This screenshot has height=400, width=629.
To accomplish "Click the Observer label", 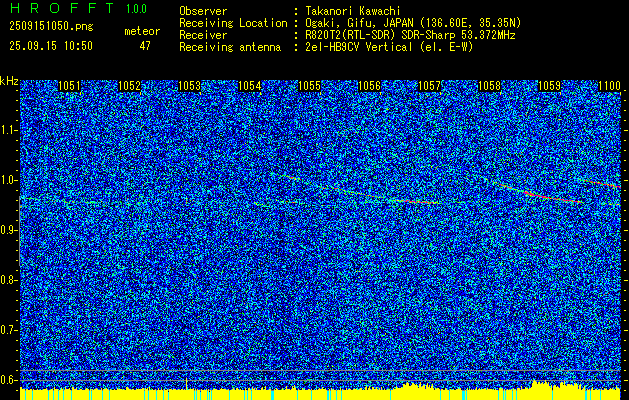I will coord(203,11).
